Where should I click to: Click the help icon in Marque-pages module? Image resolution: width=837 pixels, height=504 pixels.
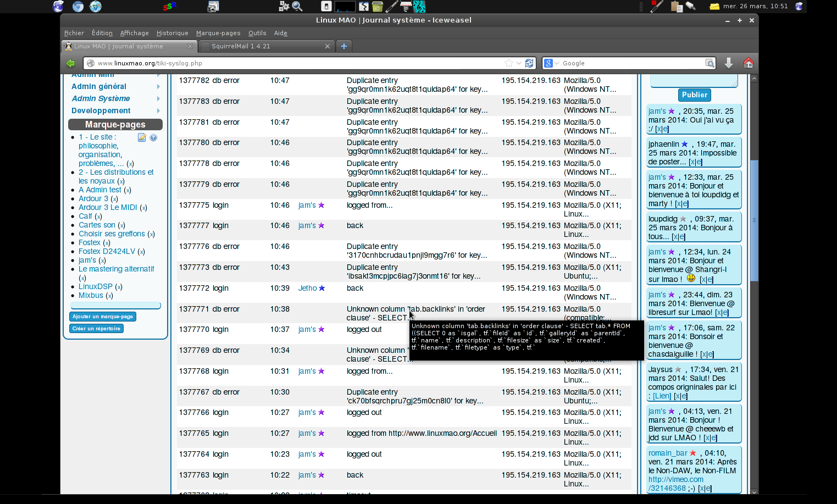(153, 137)
